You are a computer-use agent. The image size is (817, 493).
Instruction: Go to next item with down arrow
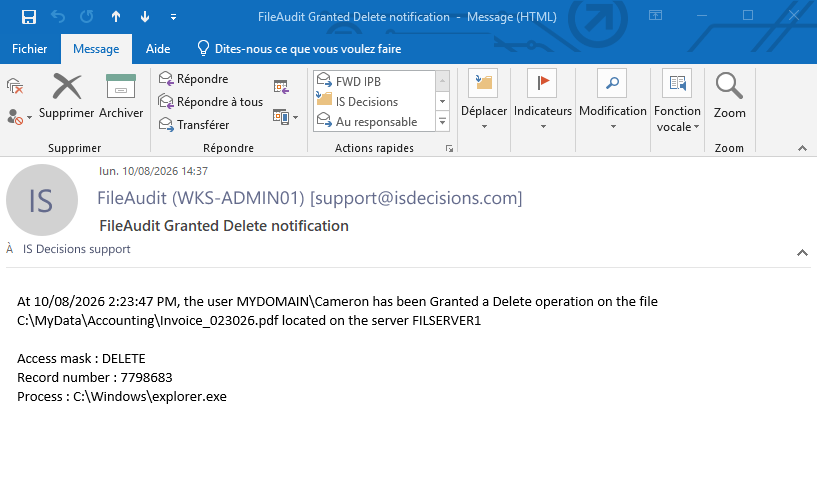coord(145,17)
